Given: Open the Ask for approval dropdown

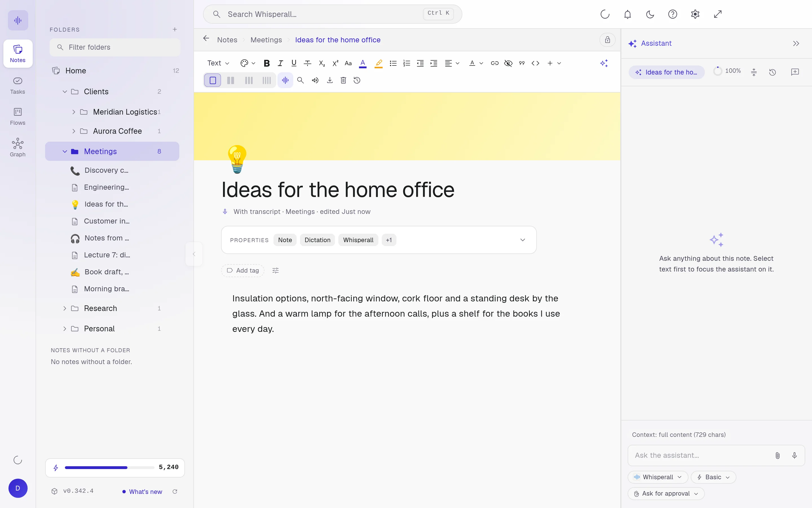Looking at the screenshot, I should point(666,494).
